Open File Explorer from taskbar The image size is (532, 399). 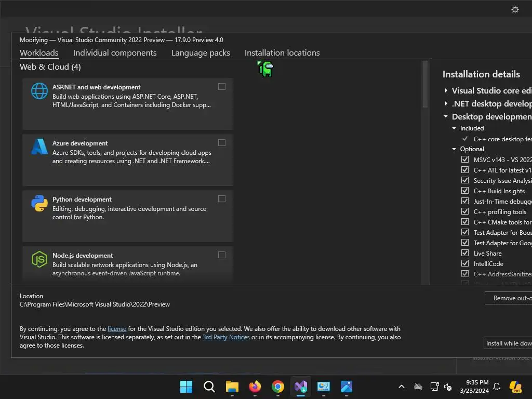pyautogui.click(x=232, y=387)
